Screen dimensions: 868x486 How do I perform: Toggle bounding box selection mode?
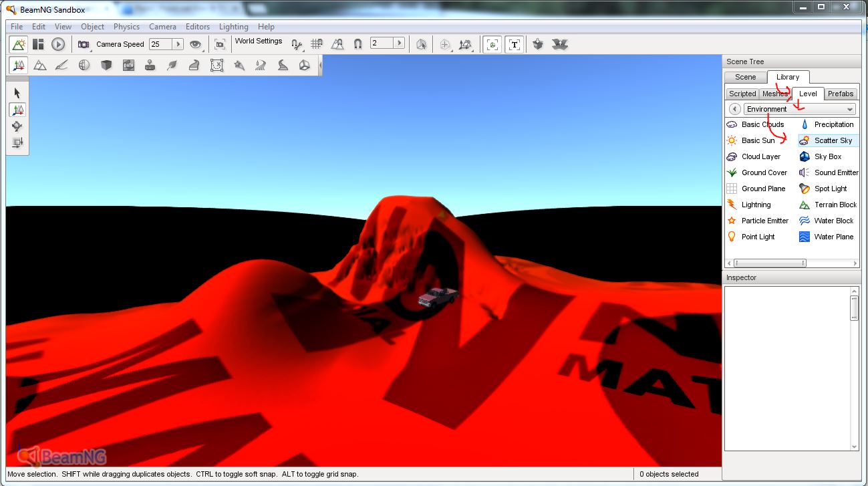pyautogui.click(x=421, y=44)
